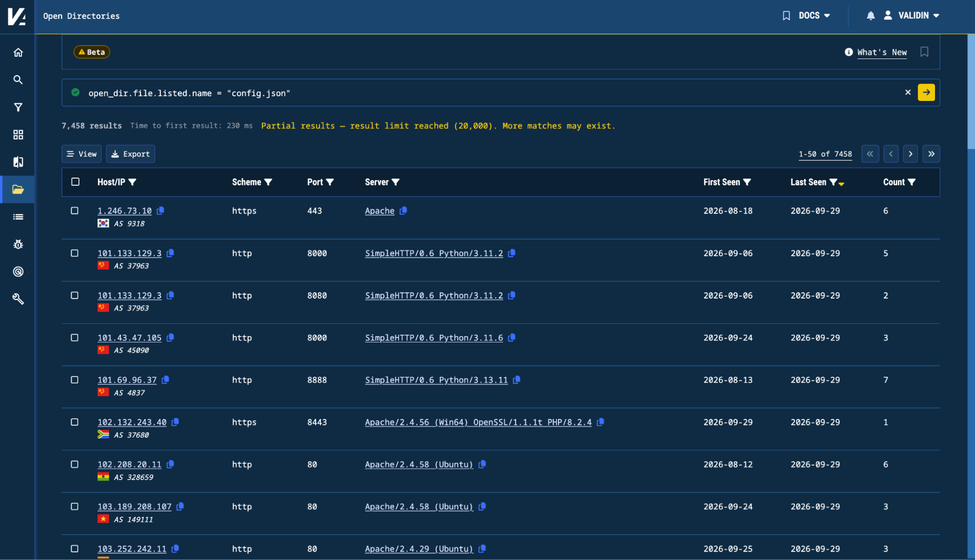Open Server column filter
Screen dimensions: 975x560
click(x=396, y=182)
